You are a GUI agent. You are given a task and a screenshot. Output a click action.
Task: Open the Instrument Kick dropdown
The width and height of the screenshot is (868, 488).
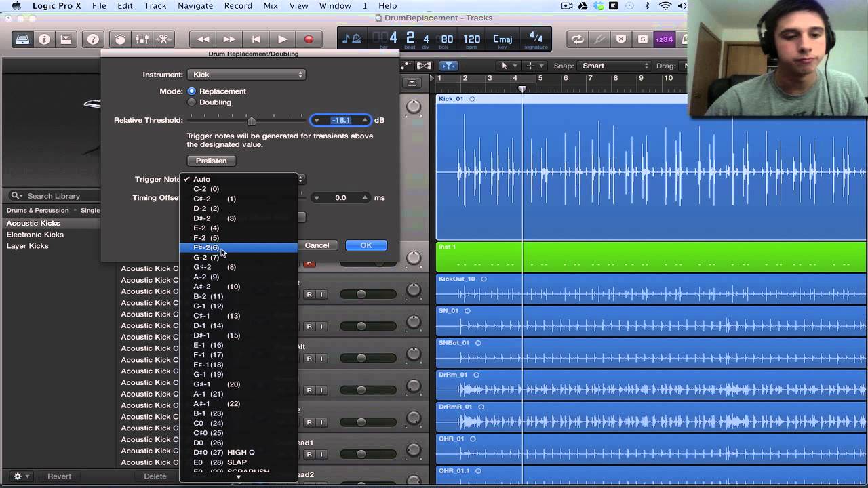coord(246,75)
